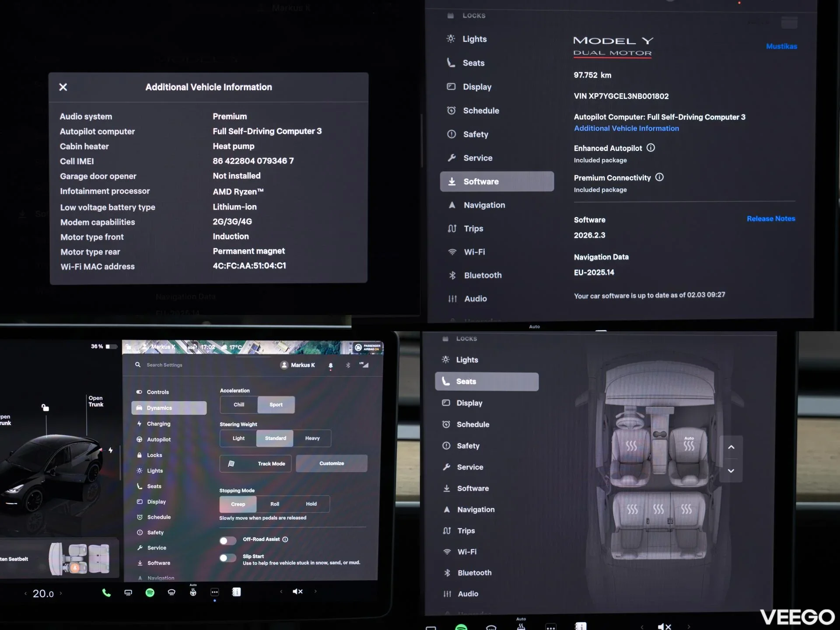
Task: Tap the muted volume speaker icon
Action: coord(297,591)
